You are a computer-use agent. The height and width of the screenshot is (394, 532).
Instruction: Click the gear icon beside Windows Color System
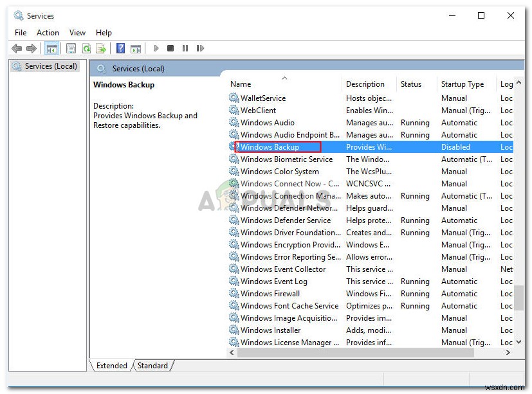coord(234,171)
